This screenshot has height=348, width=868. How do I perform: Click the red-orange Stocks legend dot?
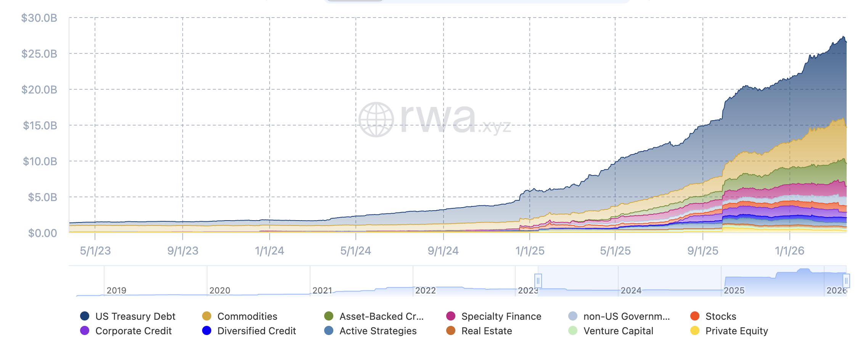[x=695, y=316]
